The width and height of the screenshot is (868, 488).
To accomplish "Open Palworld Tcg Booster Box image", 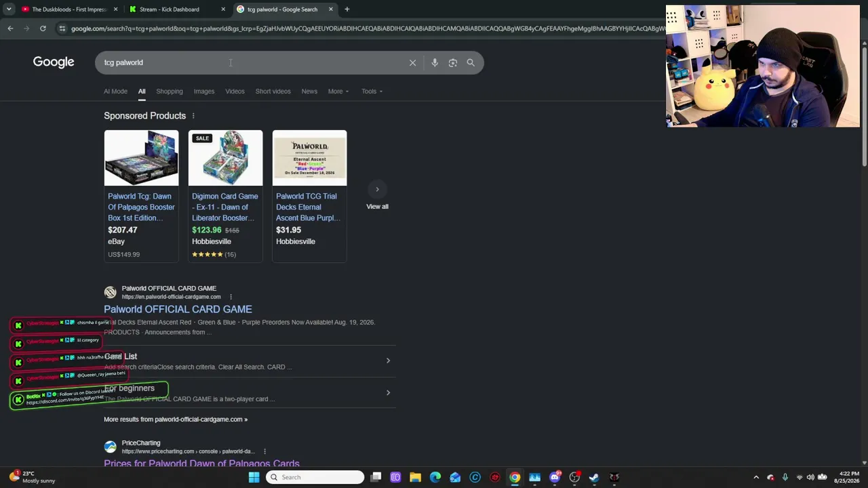I will click(141, 158).
